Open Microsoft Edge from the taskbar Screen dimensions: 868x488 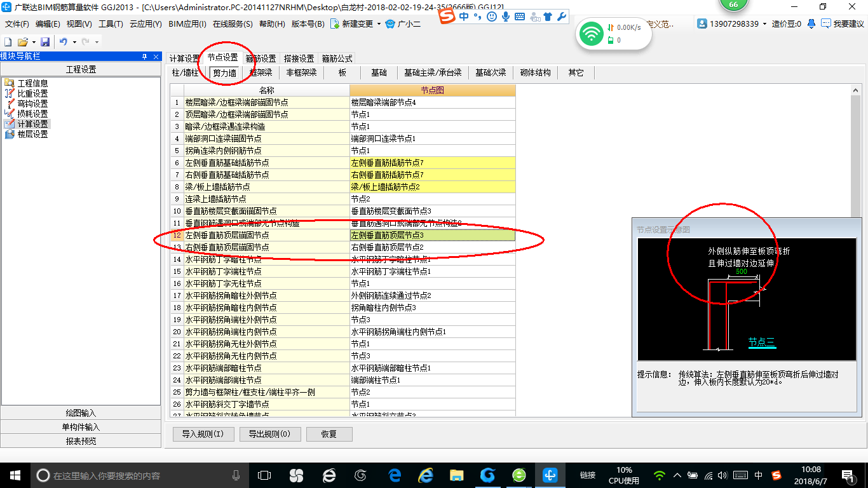coord(394,475)
